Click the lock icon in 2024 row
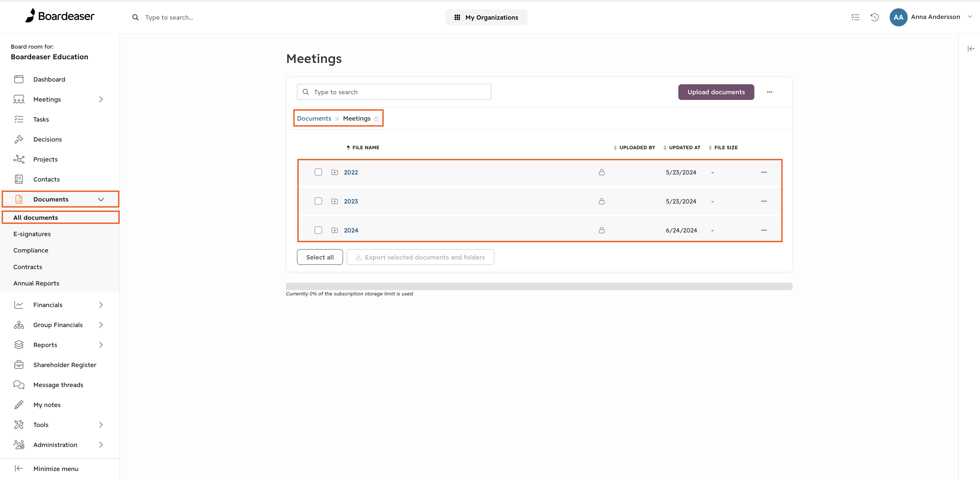This screenshot has width=980, height=479. 601,230
